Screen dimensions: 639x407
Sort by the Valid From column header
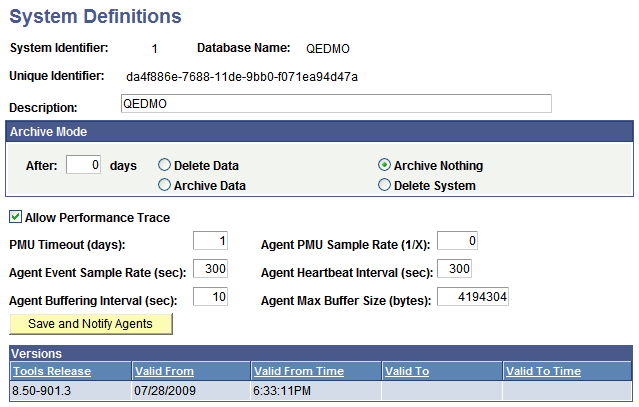coord(164,371)
